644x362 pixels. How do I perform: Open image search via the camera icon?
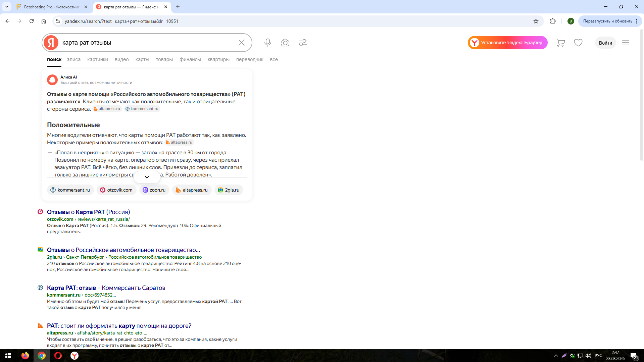[285, 43]
